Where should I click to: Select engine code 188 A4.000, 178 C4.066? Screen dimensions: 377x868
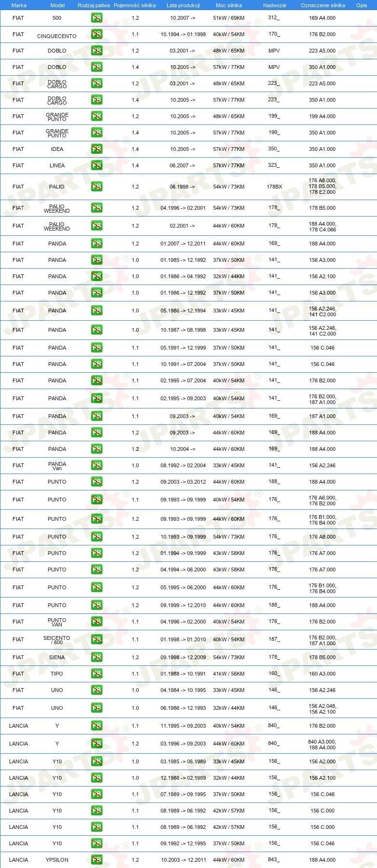click(x=323, y=227)
